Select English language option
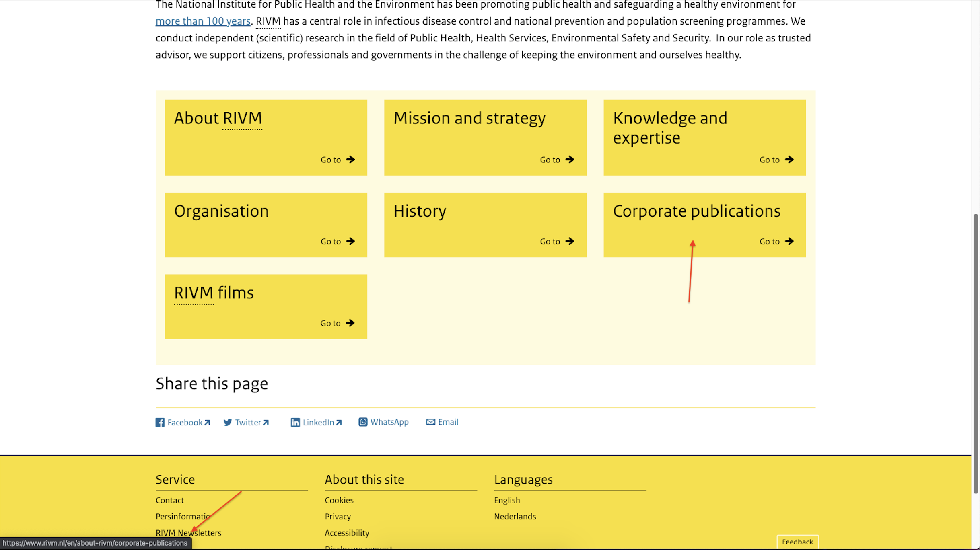 (506, 500)
